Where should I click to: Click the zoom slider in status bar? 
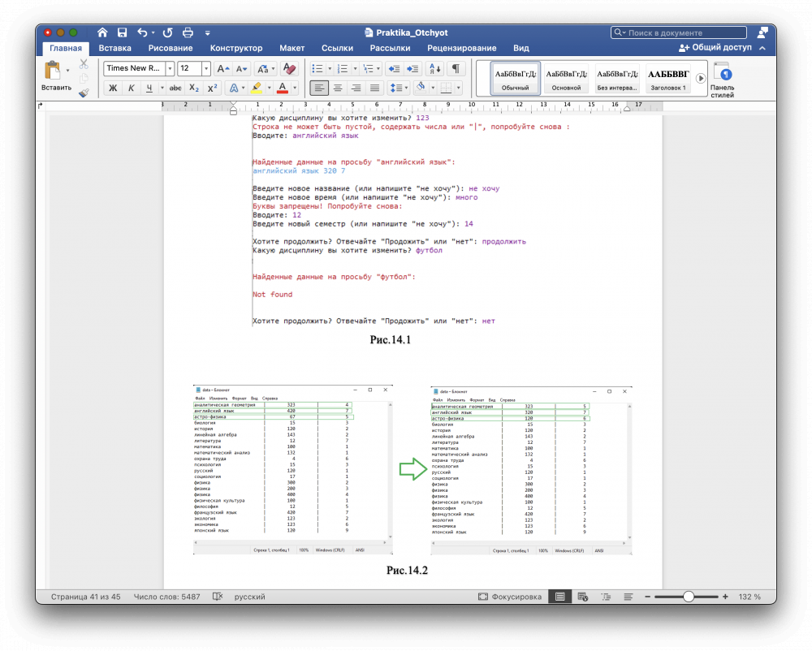coord(689,597)
